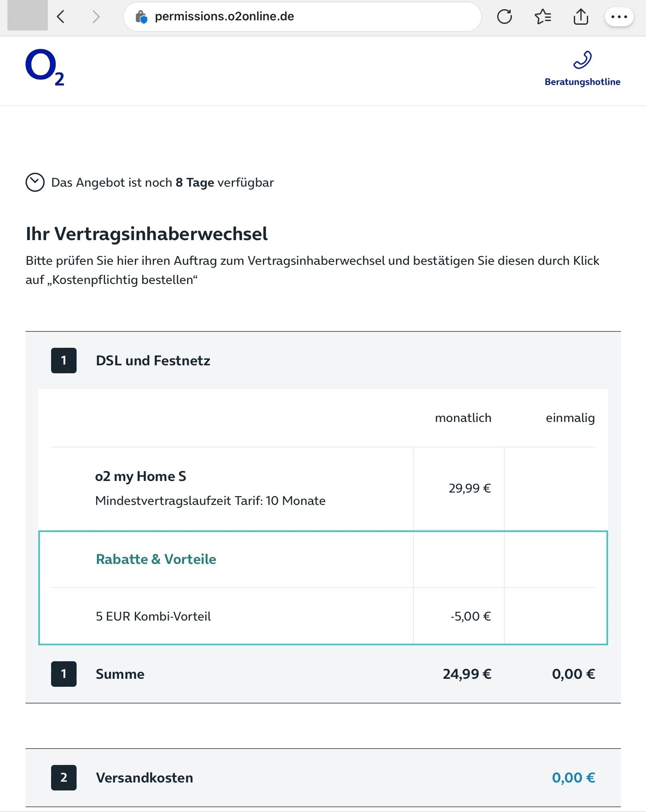Click the DSL und Festnetz section header

[153, 361]
